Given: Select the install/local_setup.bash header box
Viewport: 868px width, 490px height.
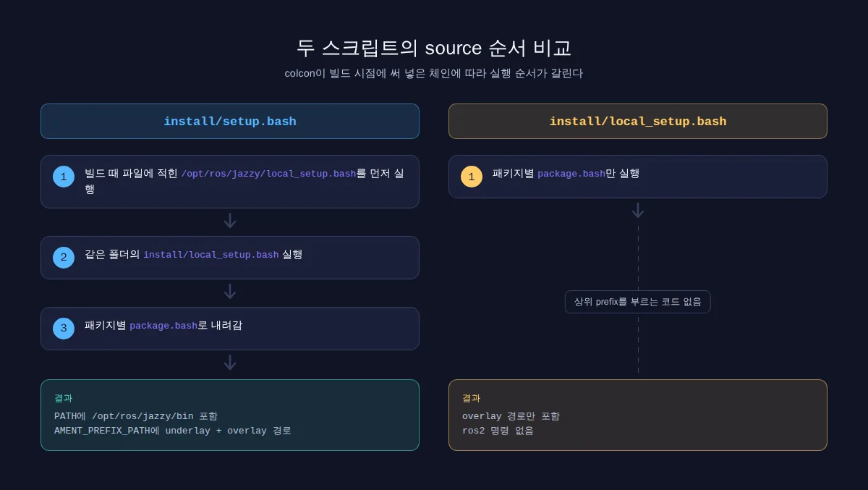Looking at the screenshot, I should click(638, 121).
